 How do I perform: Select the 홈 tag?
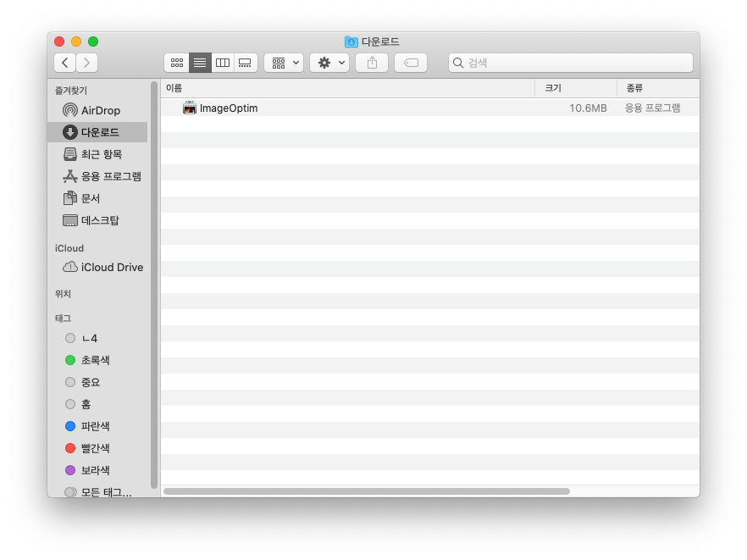(97, 404)
